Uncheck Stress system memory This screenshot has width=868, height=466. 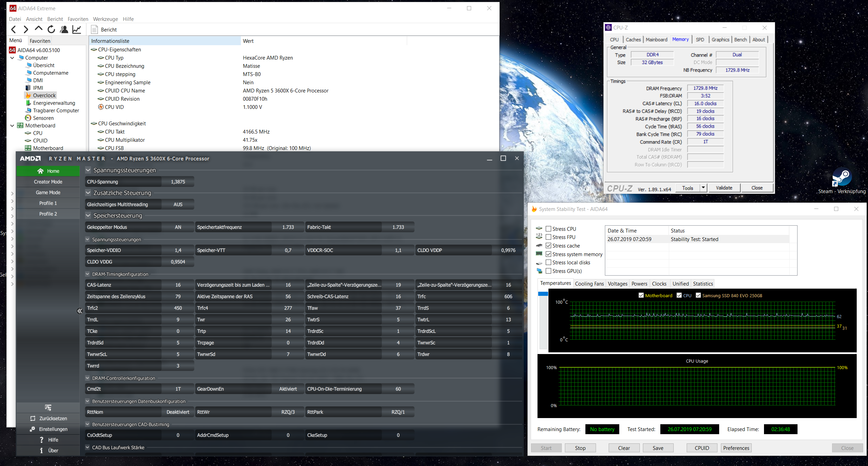(x=548, y=254)
